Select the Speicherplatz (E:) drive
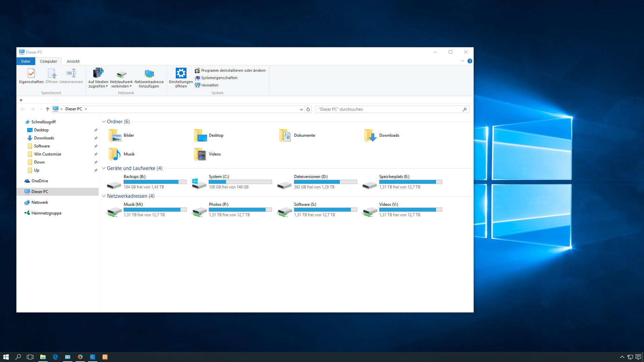This screenshot has width=644, height=362. (402, 182)
